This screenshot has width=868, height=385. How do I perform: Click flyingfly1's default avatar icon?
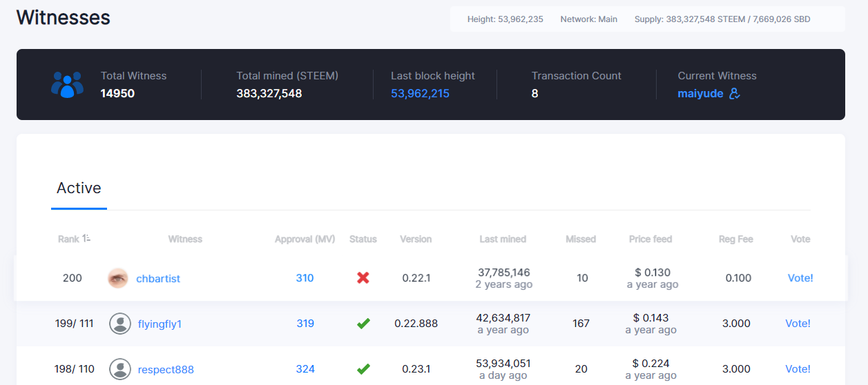coord(120,324)
